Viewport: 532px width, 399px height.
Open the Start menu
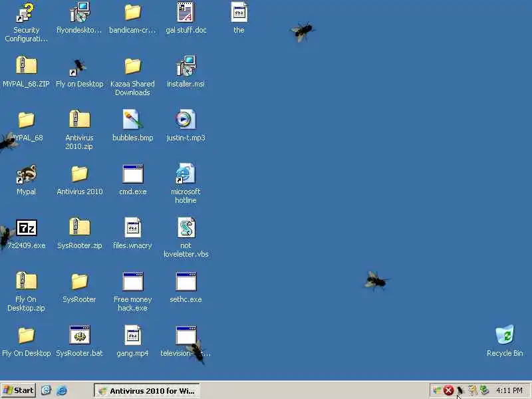[x=19, y=390]
